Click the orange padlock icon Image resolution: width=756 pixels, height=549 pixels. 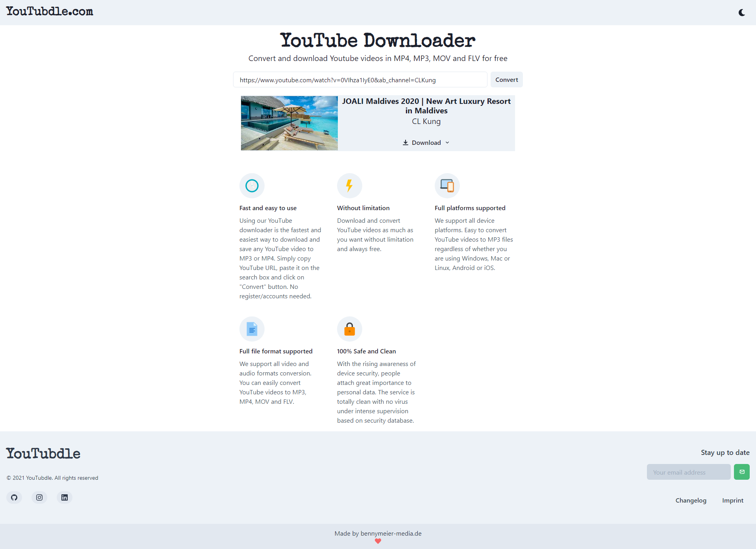[x=349, y=329]
